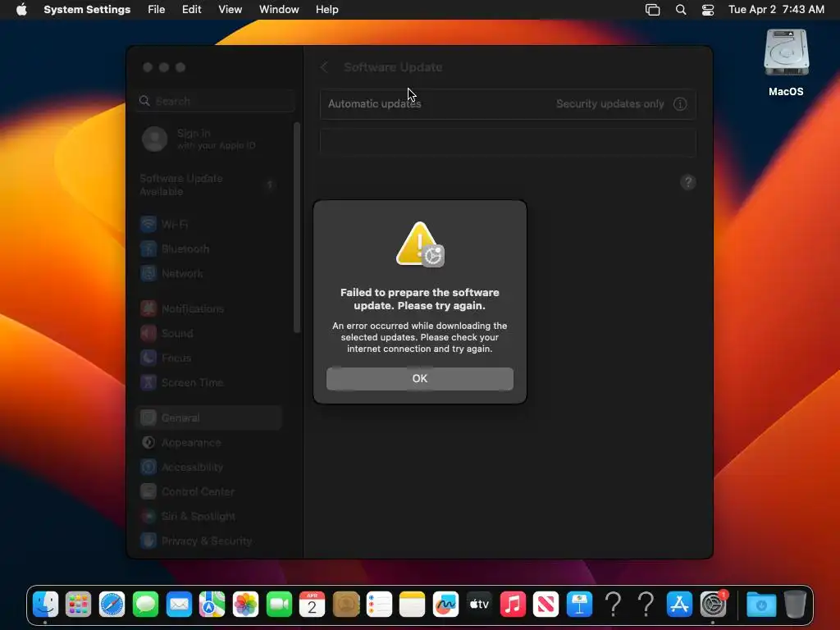Viewport: 840px width, 630px height.
Task: Open Reminders in the Dock
Action: click(379, 605)
